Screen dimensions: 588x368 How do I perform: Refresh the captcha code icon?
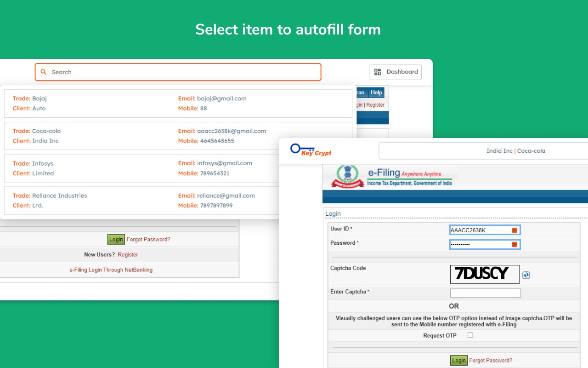coord(526,275)
